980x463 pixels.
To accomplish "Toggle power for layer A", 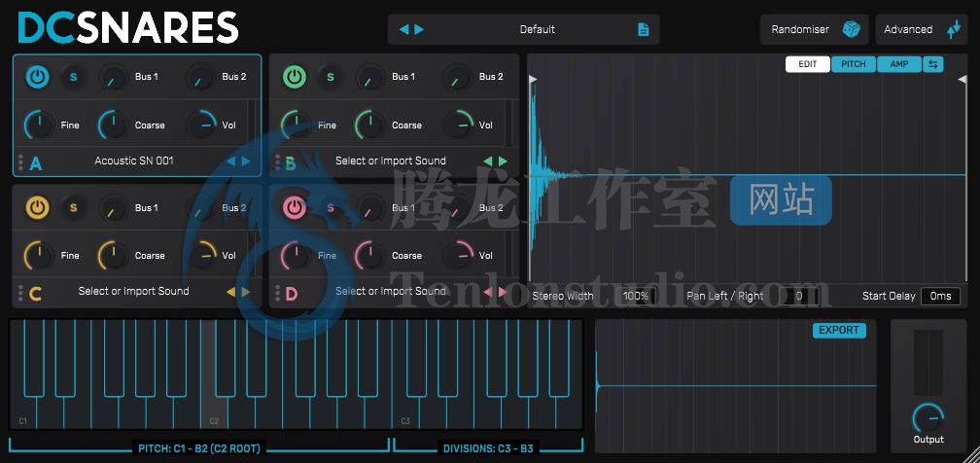I will pyautogui.click(x=38, y=77).
